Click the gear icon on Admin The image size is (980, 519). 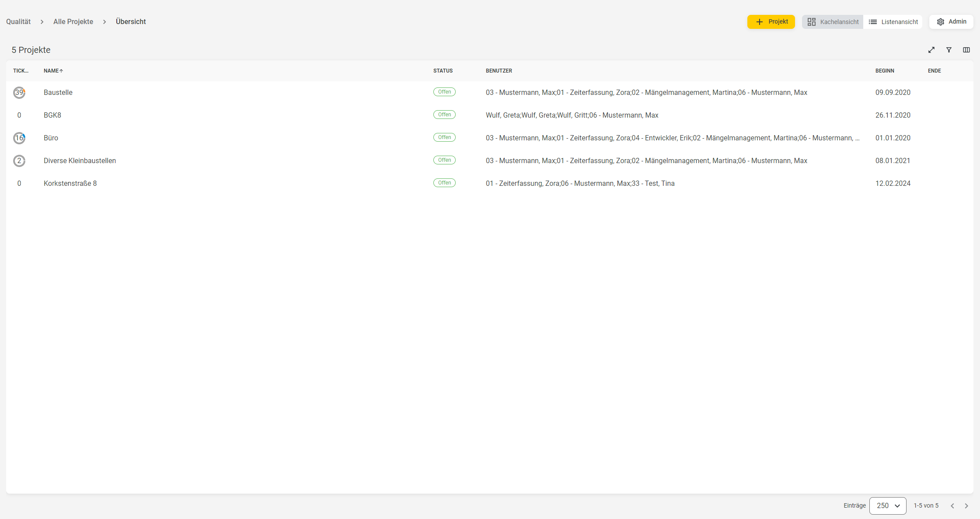click(941, 22)
